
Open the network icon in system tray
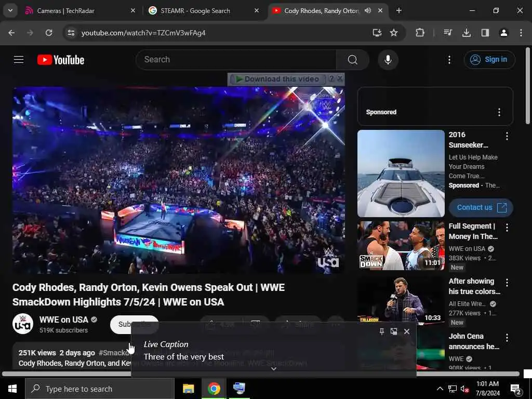click(453, 389)
